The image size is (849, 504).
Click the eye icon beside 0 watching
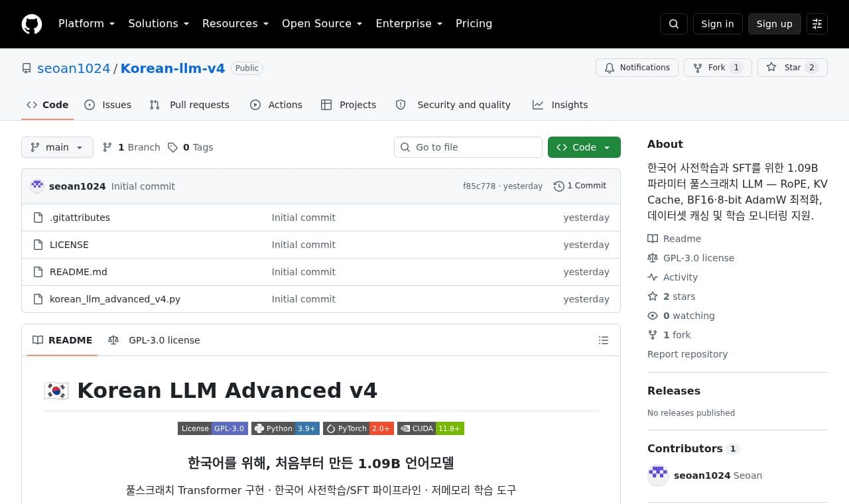653,316
